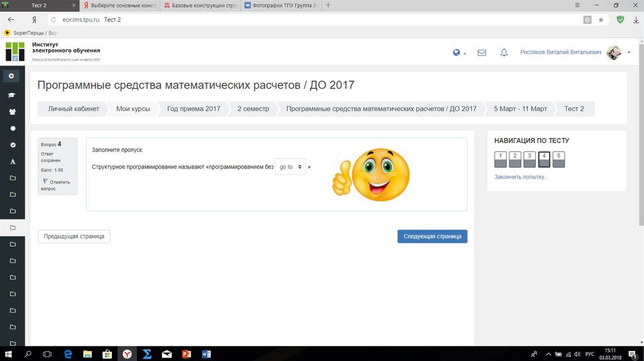Jump to question 5 in test navigation
Image resolution: width=644 pixels, height=361 pixels.
click(558, 159)
